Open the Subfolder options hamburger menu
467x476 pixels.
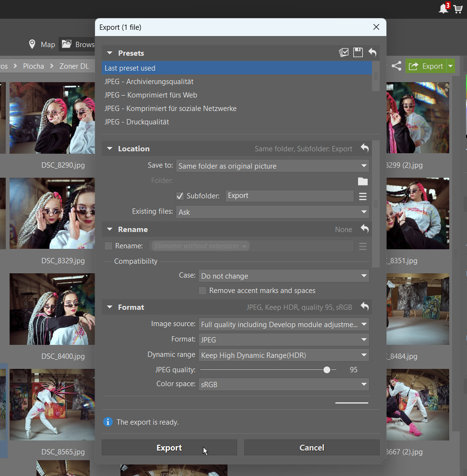coord(363,196)
